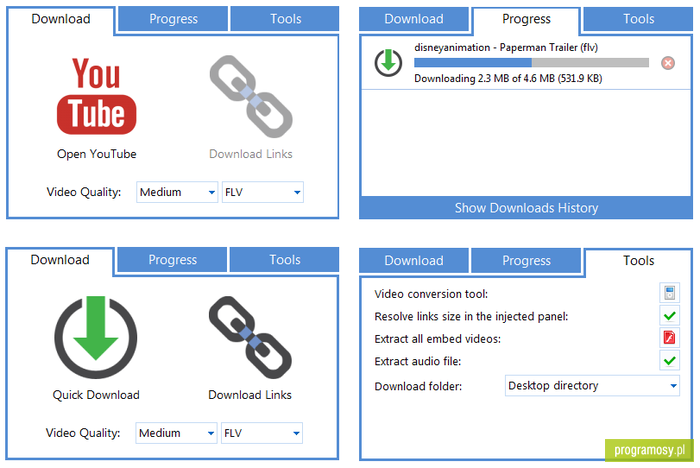Switch to Progress tab in bottom-left panel
700x468 pixels.
tap(172, 259)
